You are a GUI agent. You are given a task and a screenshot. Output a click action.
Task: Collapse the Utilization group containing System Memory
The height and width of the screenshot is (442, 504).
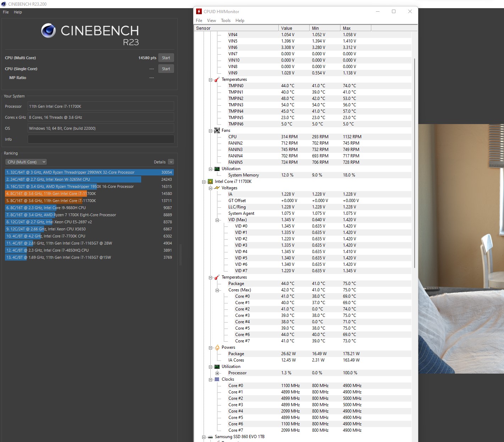210,169
